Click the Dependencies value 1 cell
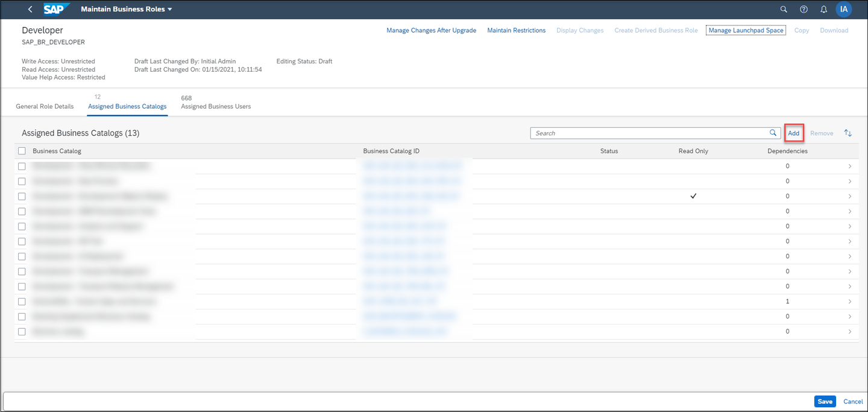868x412 pixels. click(x=787, y=302)
